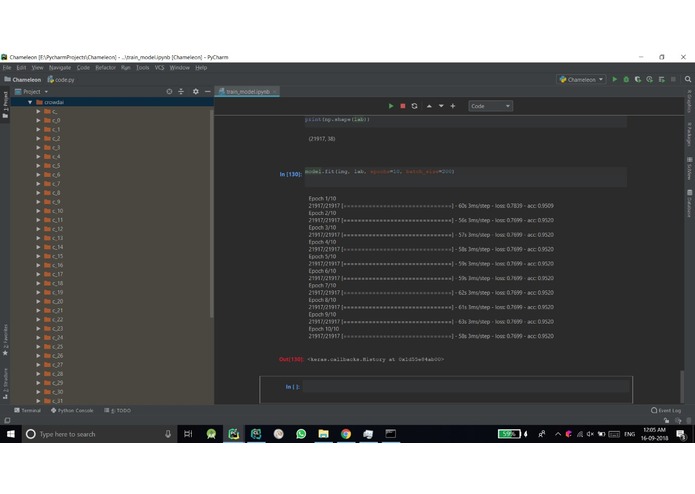695x494 pixels.
Task: Stop the notebook kernel with red square
Action: coord(402,106)
